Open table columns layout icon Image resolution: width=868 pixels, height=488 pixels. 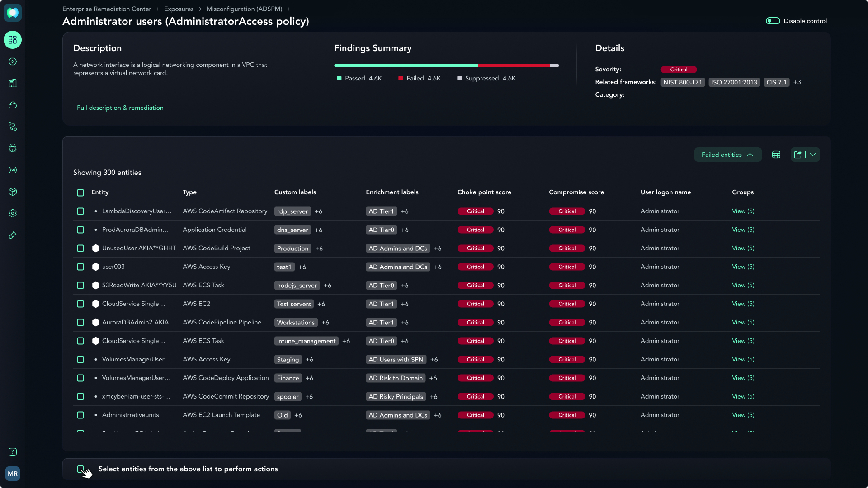pyautogui.click(x=776, y=155)
